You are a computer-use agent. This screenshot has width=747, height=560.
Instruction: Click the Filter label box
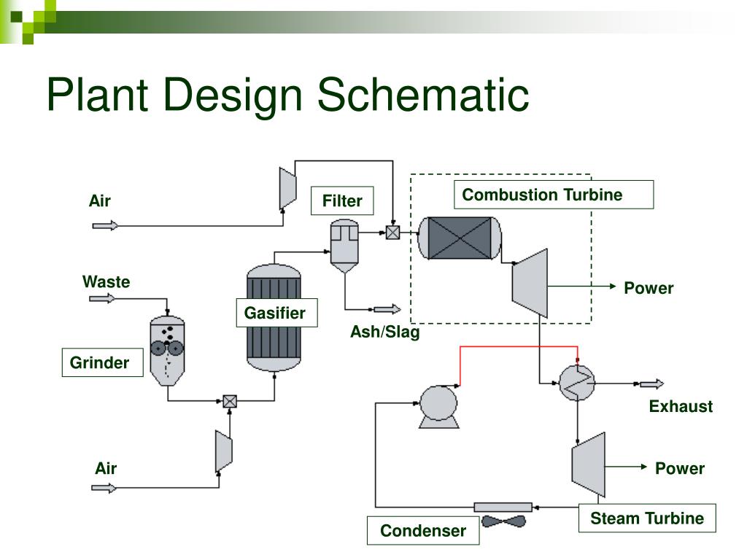[x=342, y=201]
